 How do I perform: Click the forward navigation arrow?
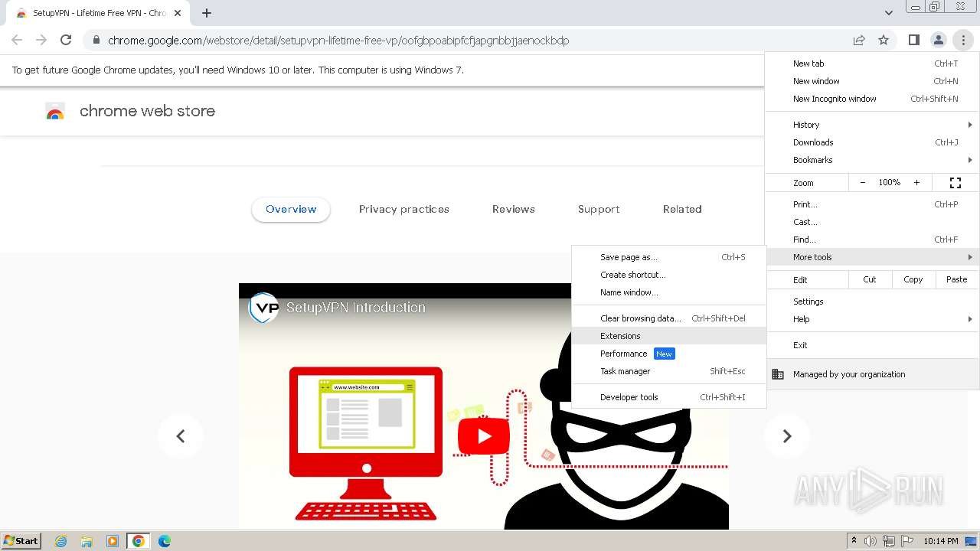(41, 40)
